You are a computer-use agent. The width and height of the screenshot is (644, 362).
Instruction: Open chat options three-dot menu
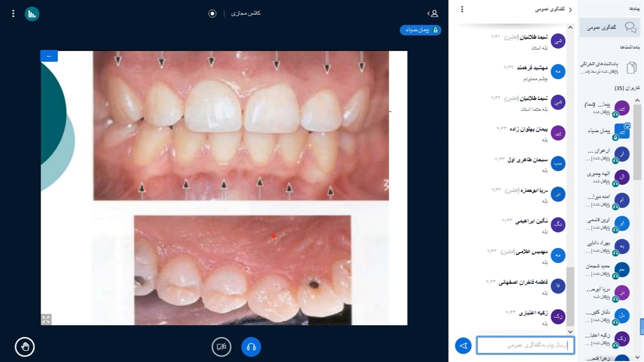pos(462,10)
